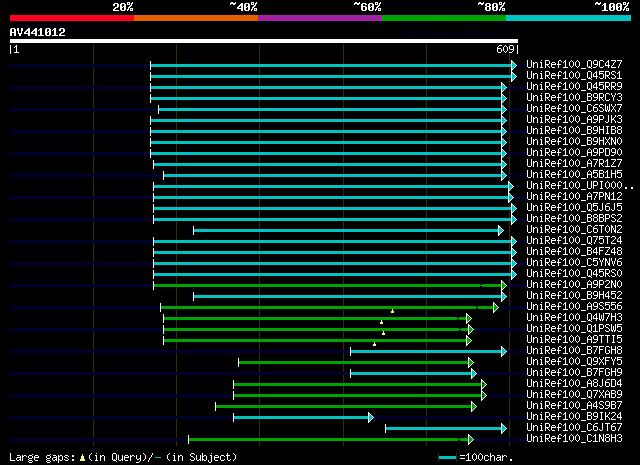Open the UniRef100_Q45RR9 hit

click(x=574, y=87)
